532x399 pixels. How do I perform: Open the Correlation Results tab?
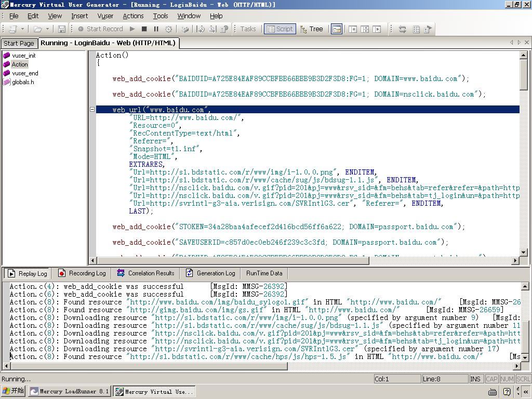coord(145,273)
